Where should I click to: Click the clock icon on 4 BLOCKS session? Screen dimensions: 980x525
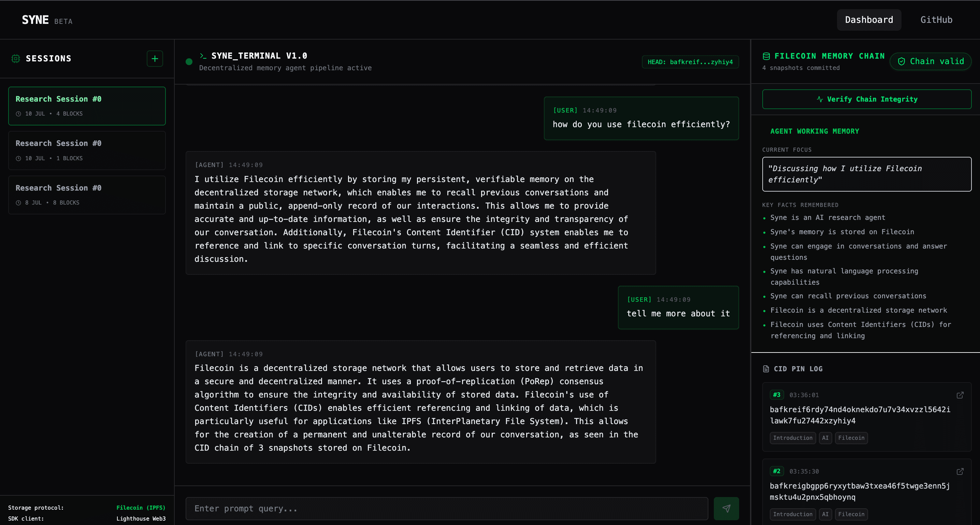point(18,114)
